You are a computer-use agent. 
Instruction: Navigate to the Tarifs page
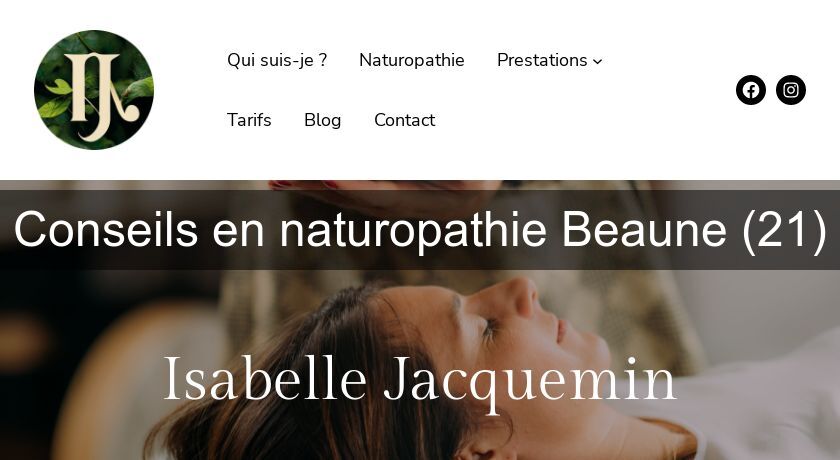tap(249, 120)
